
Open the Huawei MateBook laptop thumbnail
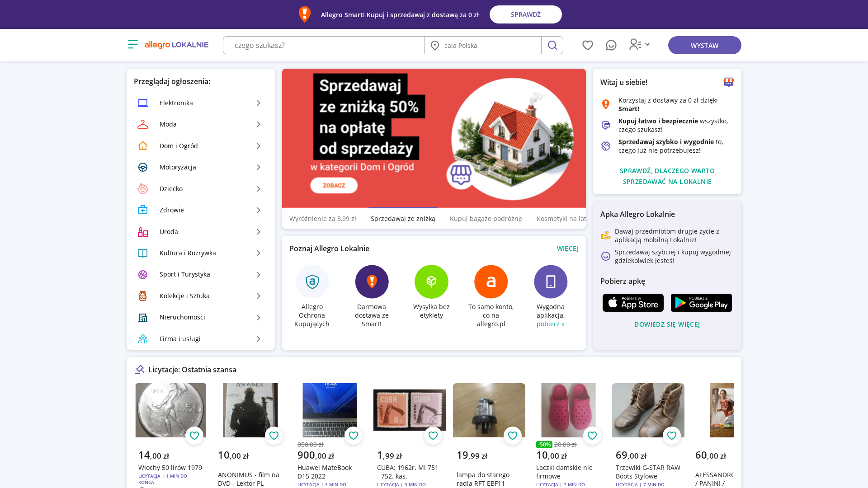[330, 410]
